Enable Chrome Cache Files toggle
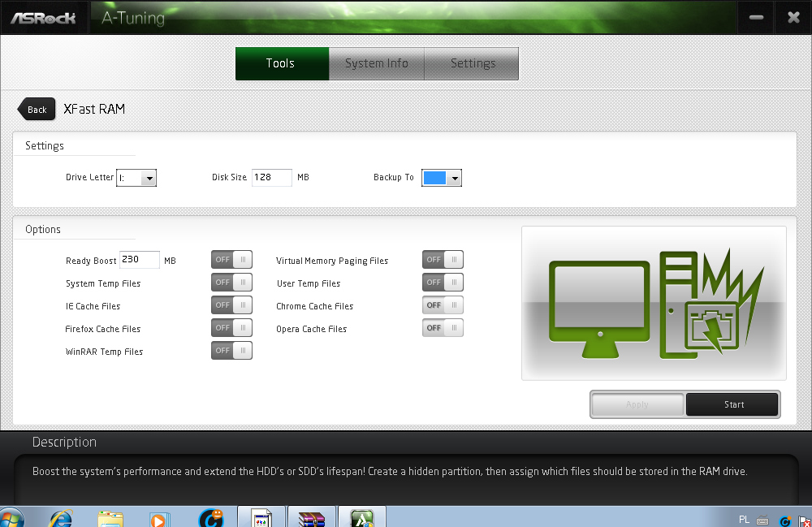The image size is (812, 527). pyautogui.click(x=443, y=305)
